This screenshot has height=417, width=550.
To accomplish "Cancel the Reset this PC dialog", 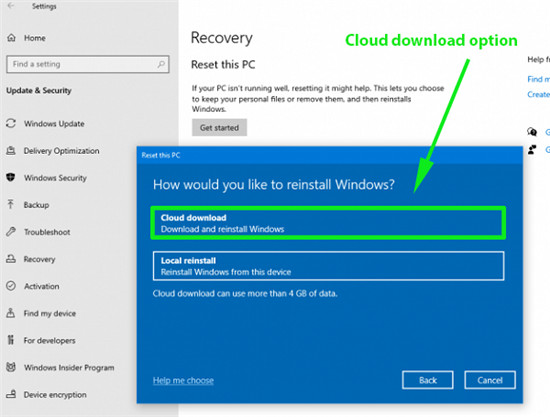I will [x=490, y=380].
